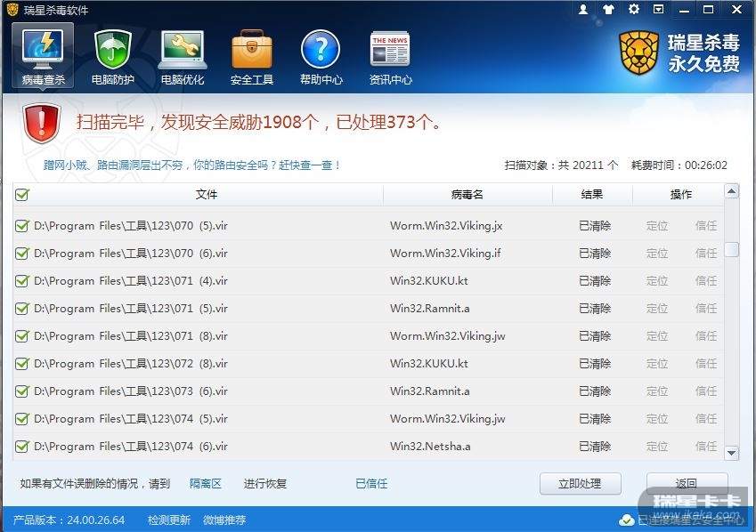This screenshot has height=532, width=756.
Task: Click the red shield alert icon
Action: 42,123
